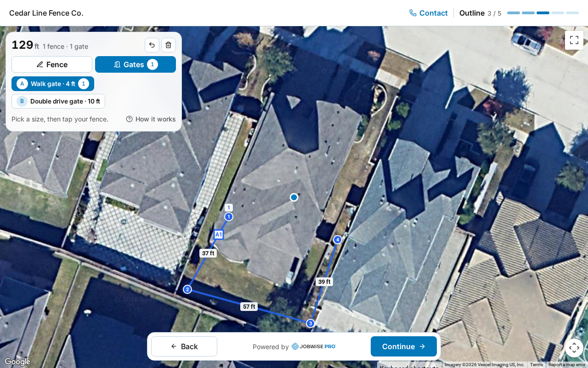Click the Cedar Line Fence Co. title
Viewport: 588px width, 368px height.
46,13
